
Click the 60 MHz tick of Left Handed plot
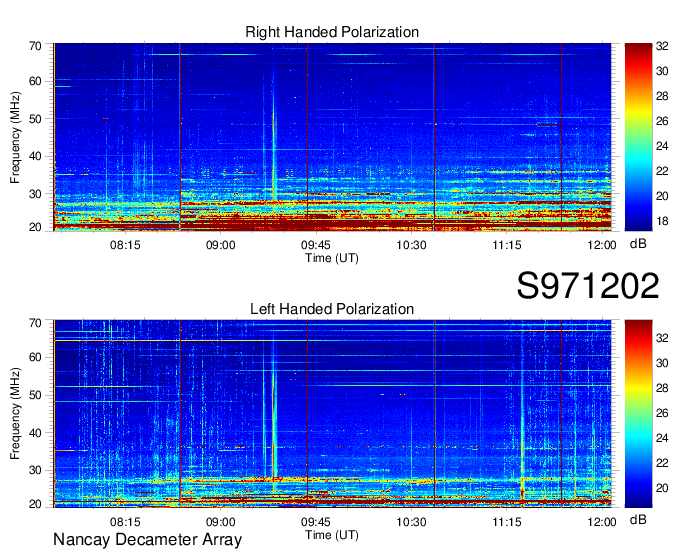click(35, 357)
